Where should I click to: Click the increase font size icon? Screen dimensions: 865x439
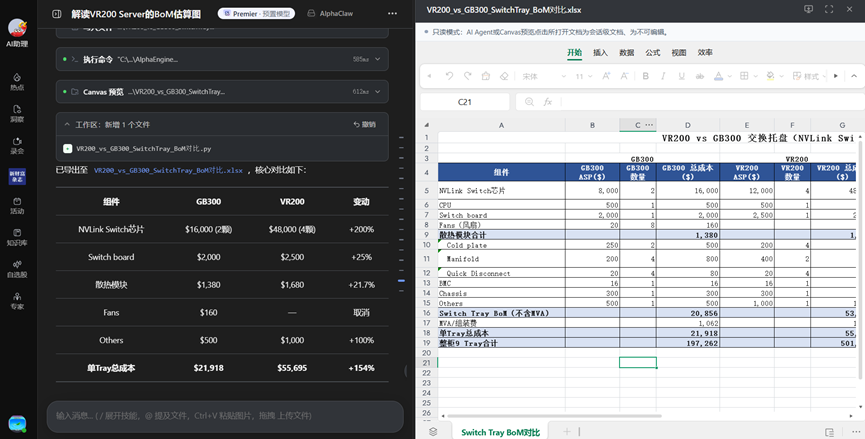pos(606,76)
